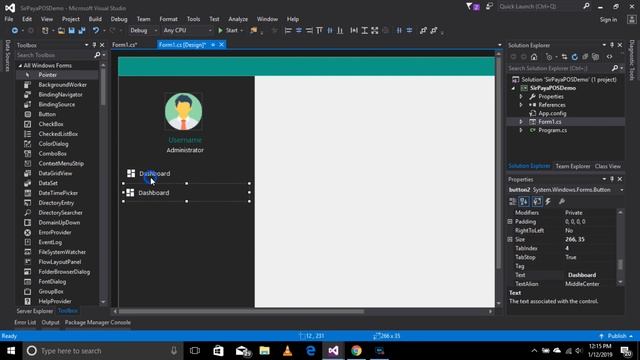This screenshot has height=360, width=640.
Task: Select the Administrator label on the form
Action: tap(185, 150)
